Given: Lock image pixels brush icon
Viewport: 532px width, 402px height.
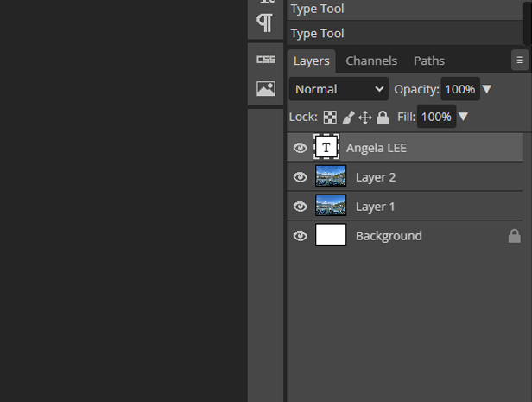Looking at the screenshot, I should [x=348, y=117].
